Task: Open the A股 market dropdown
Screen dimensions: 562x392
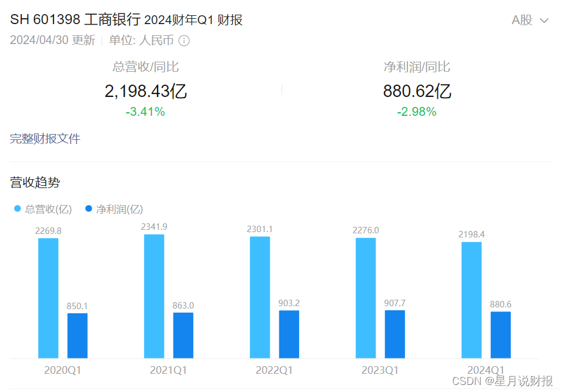Action: (x=530, y=21)
